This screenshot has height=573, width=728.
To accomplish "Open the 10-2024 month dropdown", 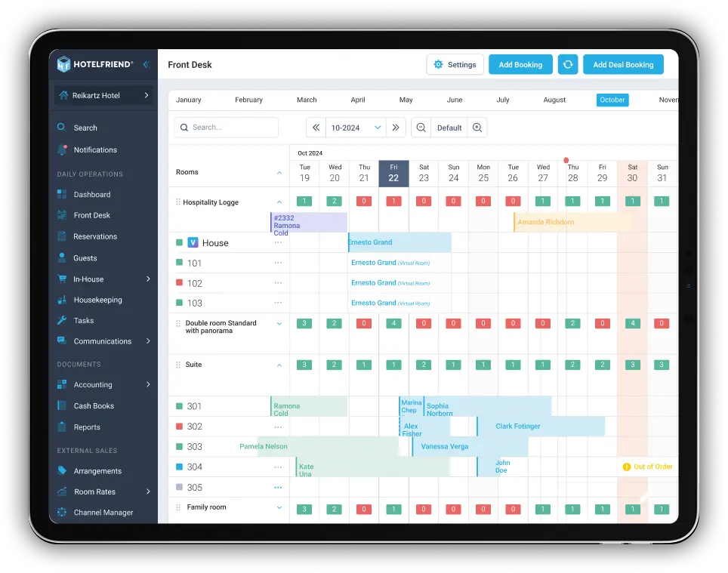I will click(x=356, y=128).
